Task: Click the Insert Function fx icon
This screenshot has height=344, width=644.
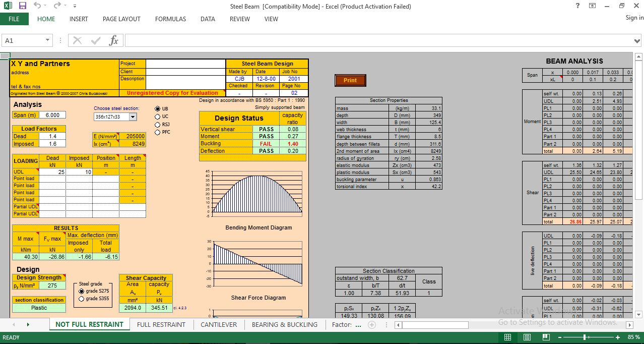Action: click(114, 40)
